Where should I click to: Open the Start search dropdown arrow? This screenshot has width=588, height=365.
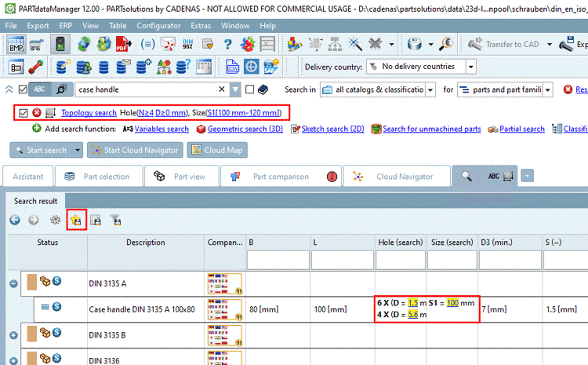[x=78, y=150]
